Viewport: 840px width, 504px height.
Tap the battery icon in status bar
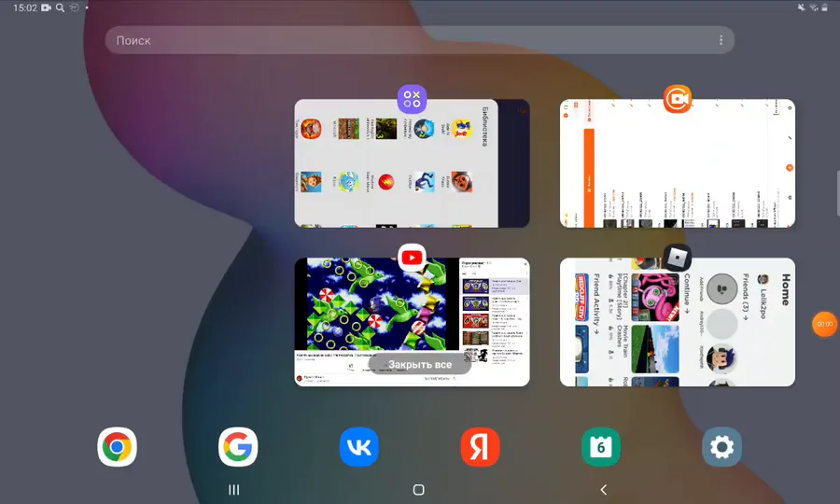(x=825, y=7)
